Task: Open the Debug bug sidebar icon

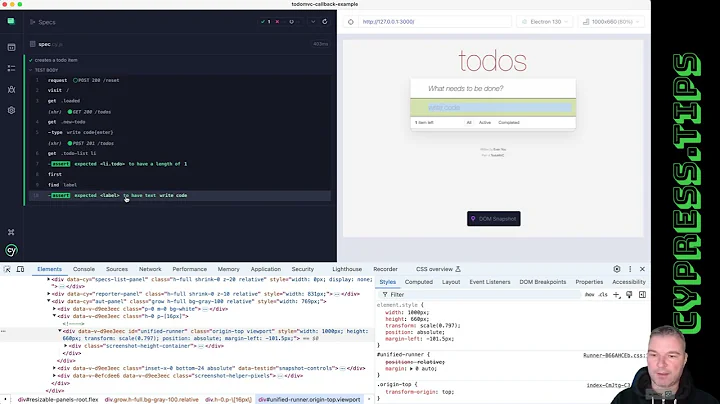Action: (11, 90)
